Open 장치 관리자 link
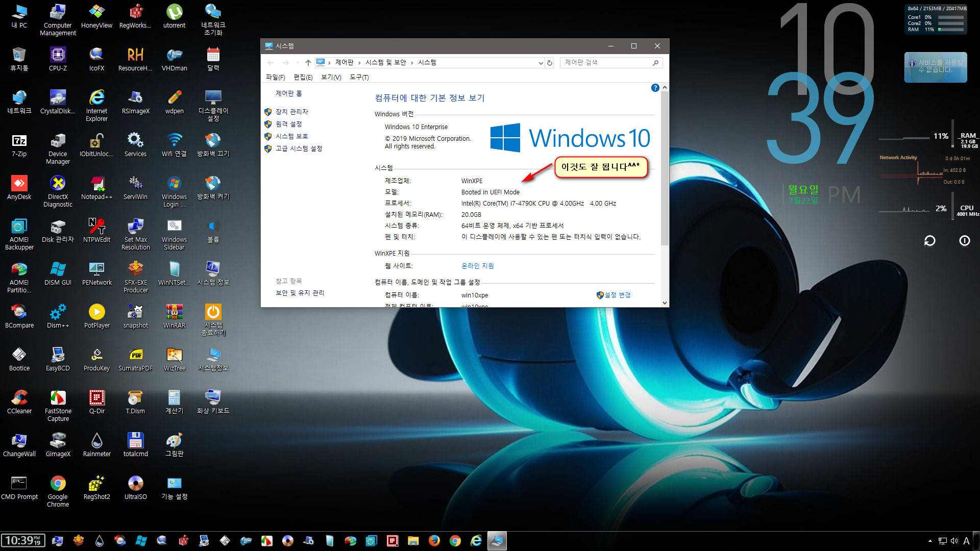980x551 pixels. click(291, 112)
